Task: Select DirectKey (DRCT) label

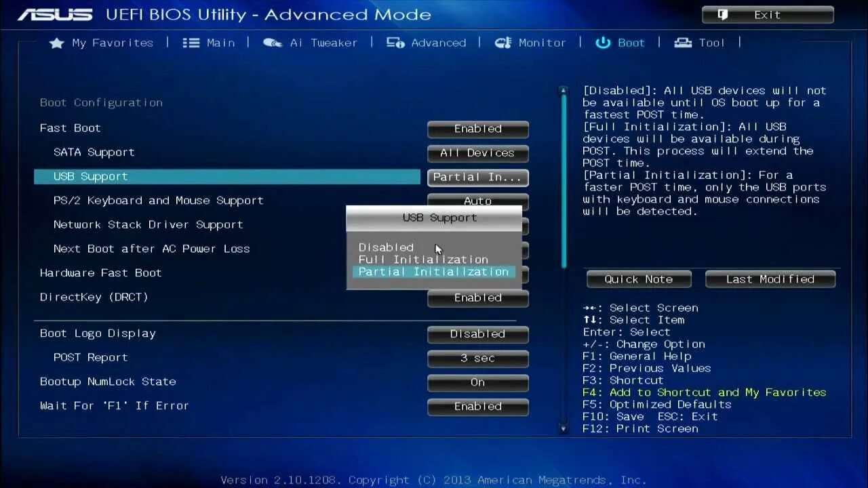Action: 94,297
